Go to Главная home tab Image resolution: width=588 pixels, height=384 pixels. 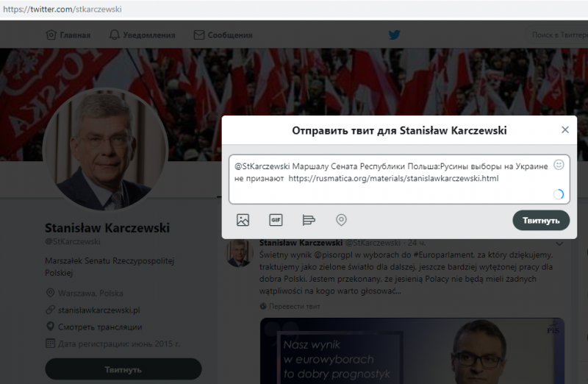click(68, 35)
